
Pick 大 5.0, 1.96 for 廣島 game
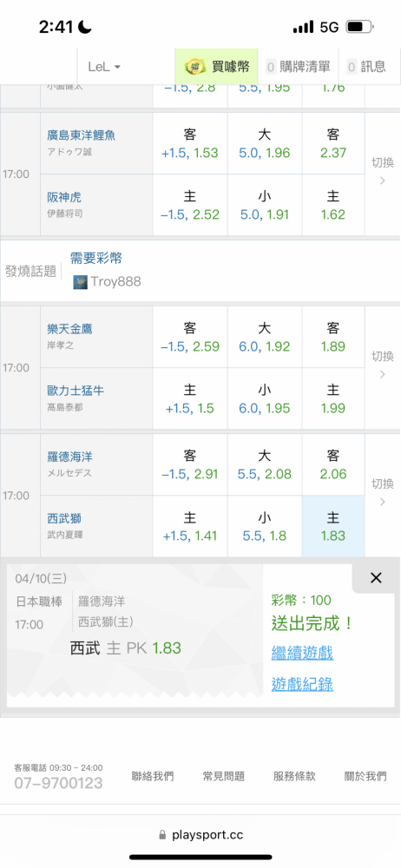pos(264,144)
